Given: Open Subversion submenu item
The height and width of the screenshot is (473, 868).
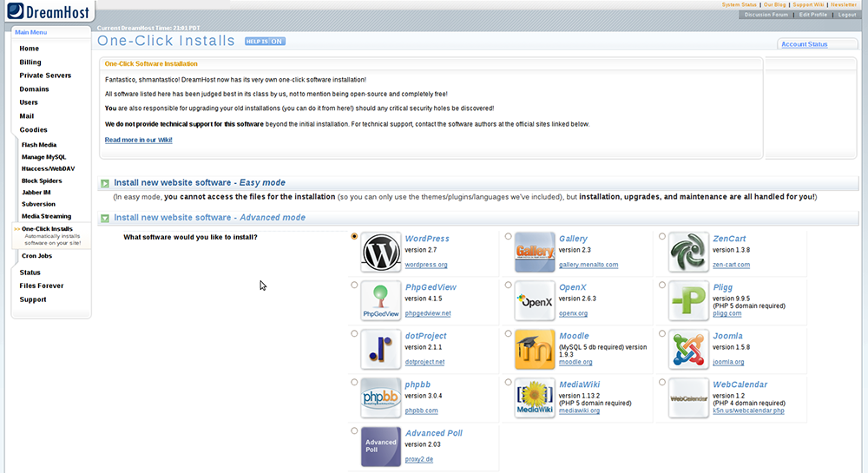Looking at the screenshot, I should click(x=38, y=204).
